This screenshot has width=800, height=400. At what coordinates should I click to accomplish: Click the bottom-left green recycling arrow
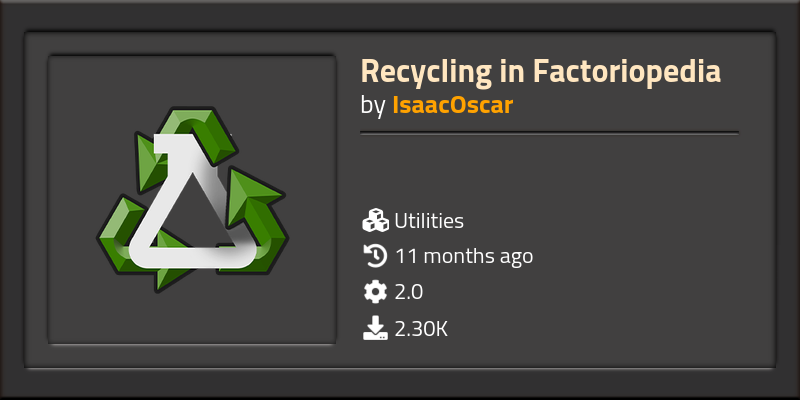point(138,242)
